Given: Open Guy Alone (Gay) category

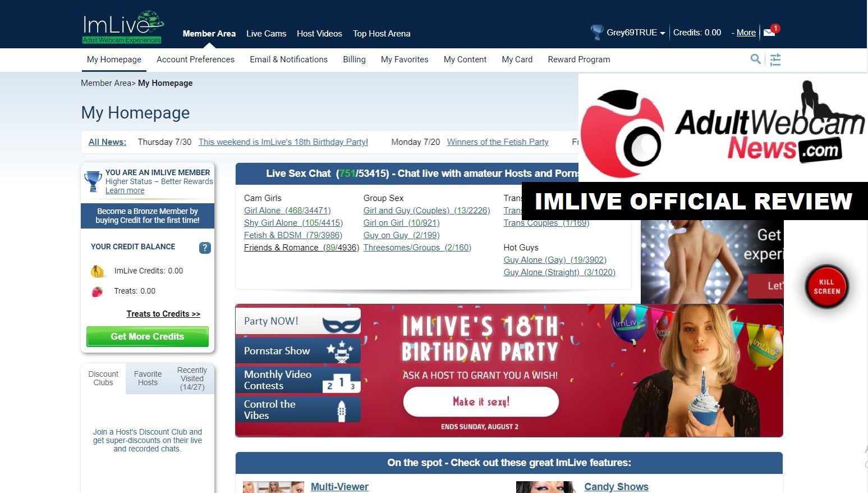Looking at the screenshot, I should pyautogui.click(x=555, y=260).
